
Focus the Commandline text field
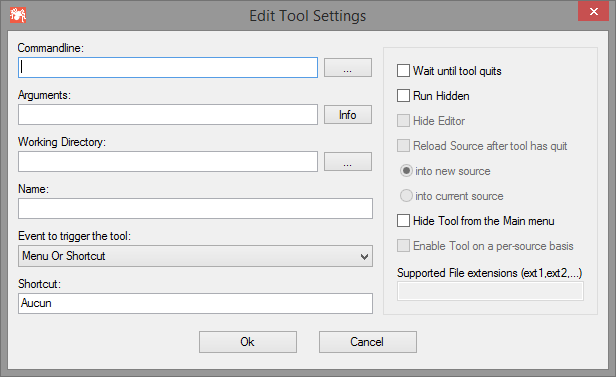click(168, 68)
